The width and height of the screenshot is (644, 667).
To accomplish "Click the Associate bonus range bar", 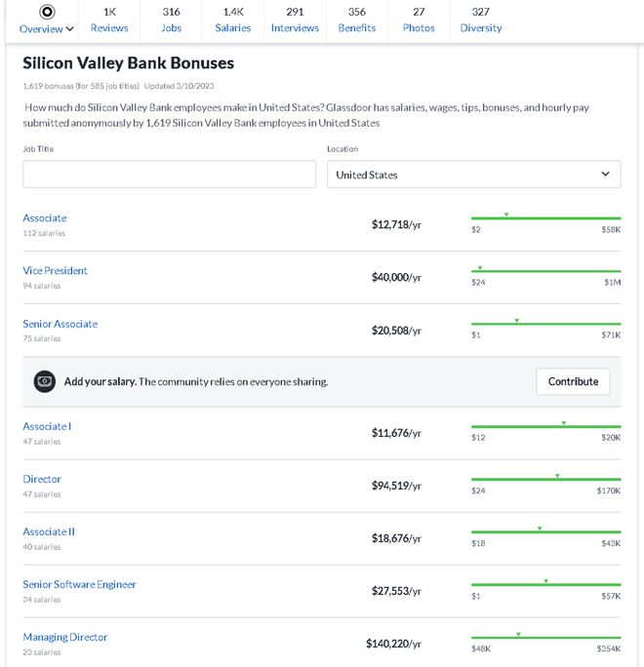I will [x=545, y=218].
